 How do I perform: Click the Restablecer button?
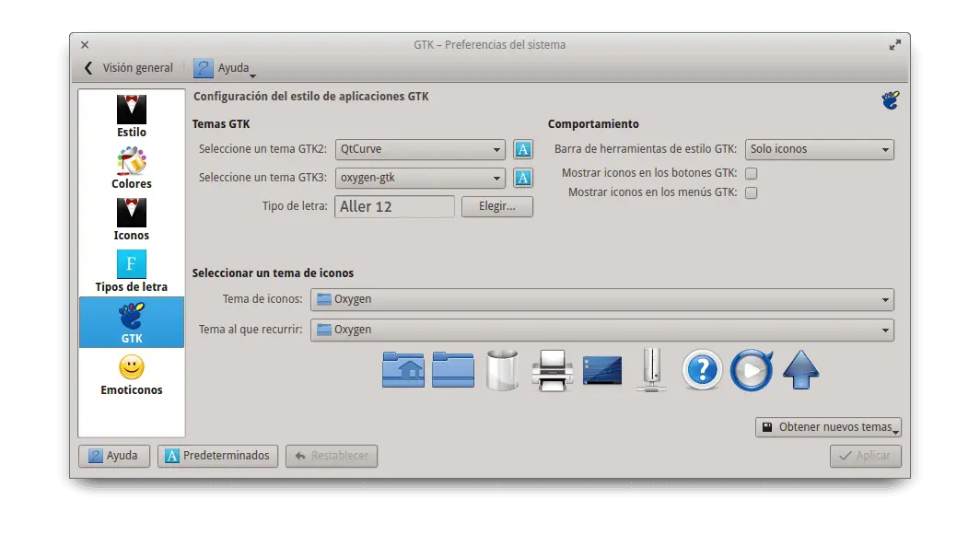(332, 456)
